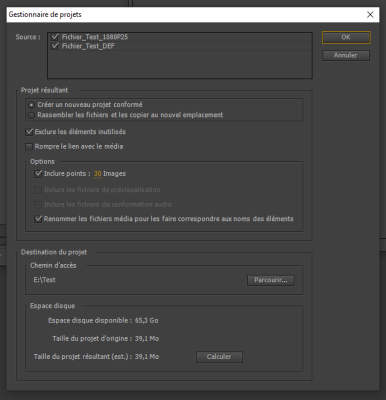386x400 pixels.
Task: Click the disabled Inclure fichiers de prévisualisation checkbox
Action: click(38, 190)
